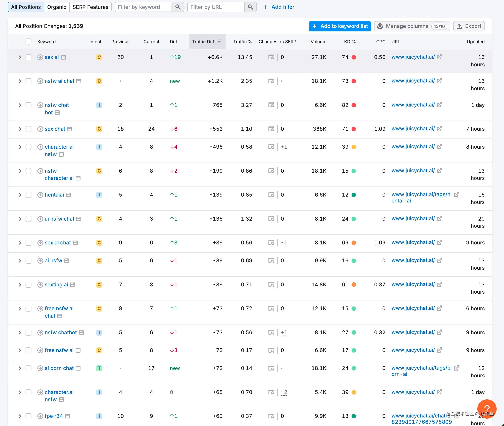Click plus icon next to nsfw ai chat keyword
This screenshot has width=504, height=426.
pyautogui.click(x=40, y=81)
